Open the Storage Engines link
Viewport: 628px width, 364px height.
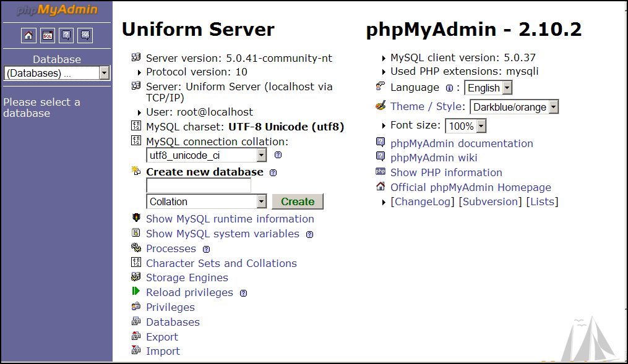tap(187, 277)
